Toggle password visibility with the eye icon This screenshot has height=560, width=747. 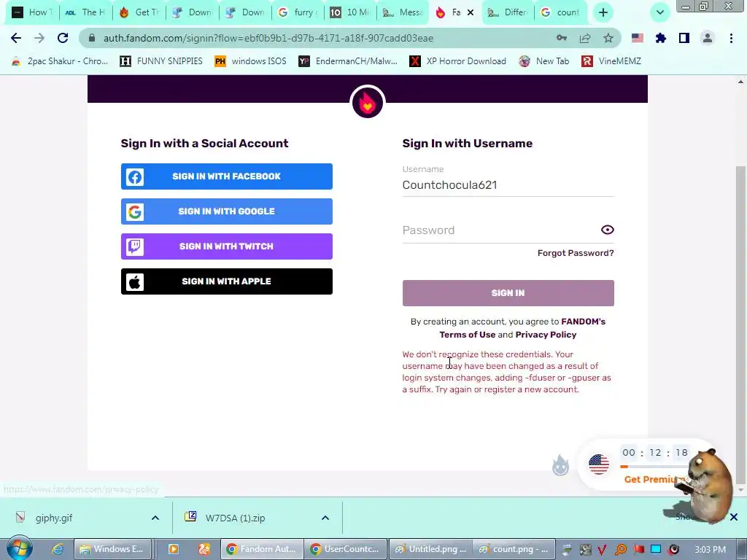coord(607,230)
